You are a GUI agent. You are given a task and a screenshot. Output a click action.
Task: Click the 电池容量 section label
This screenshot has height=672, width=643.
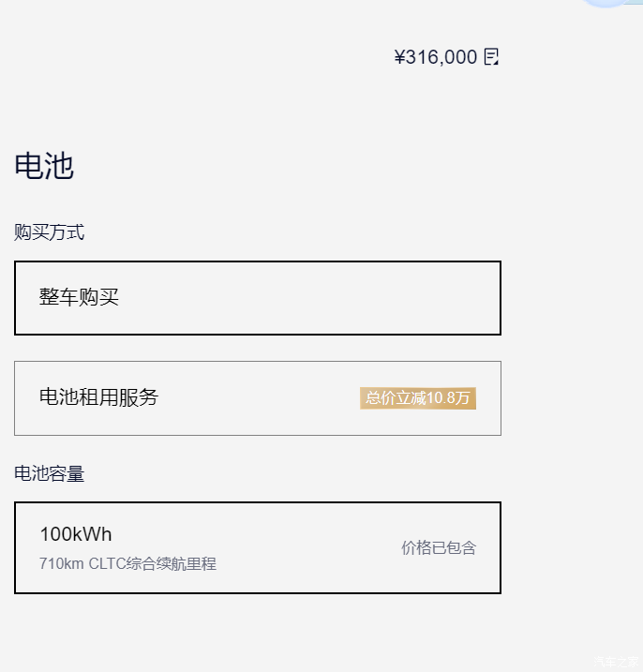(x=49, y=474)
